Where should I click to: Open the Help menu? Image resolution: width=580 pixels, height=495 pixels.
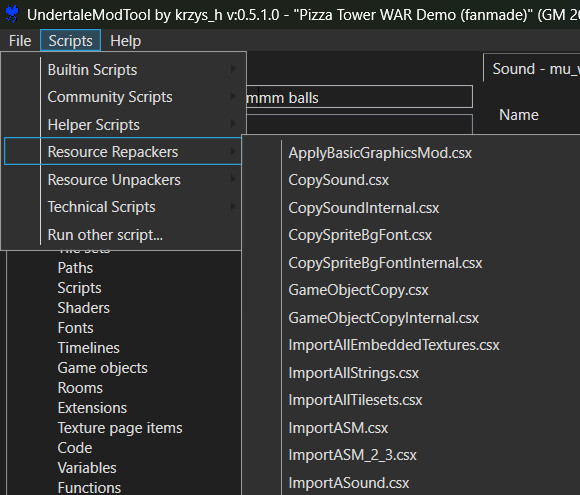pos(125,41)
